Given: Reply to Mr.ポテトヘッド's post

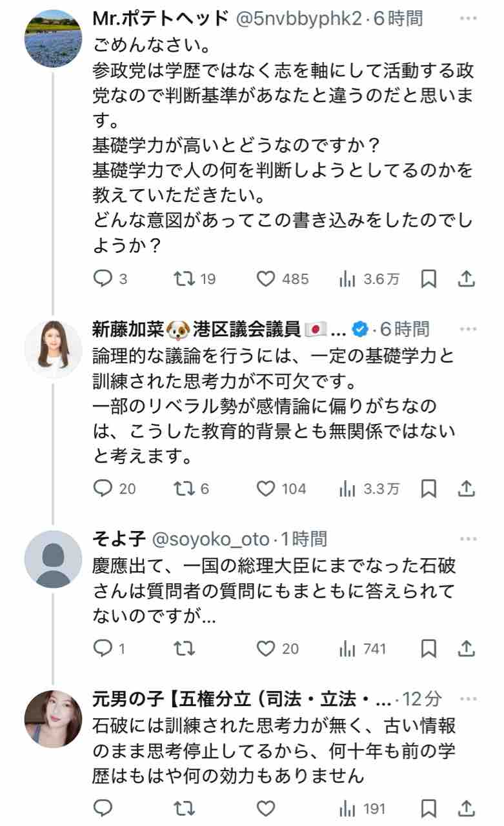Looking at the screenshot, I should (103, 279).
